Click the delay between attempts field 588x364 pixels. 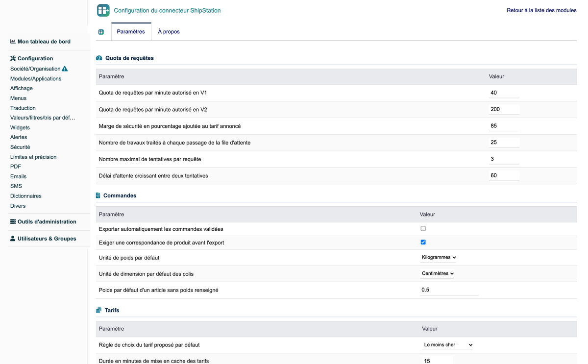(504, 175)
